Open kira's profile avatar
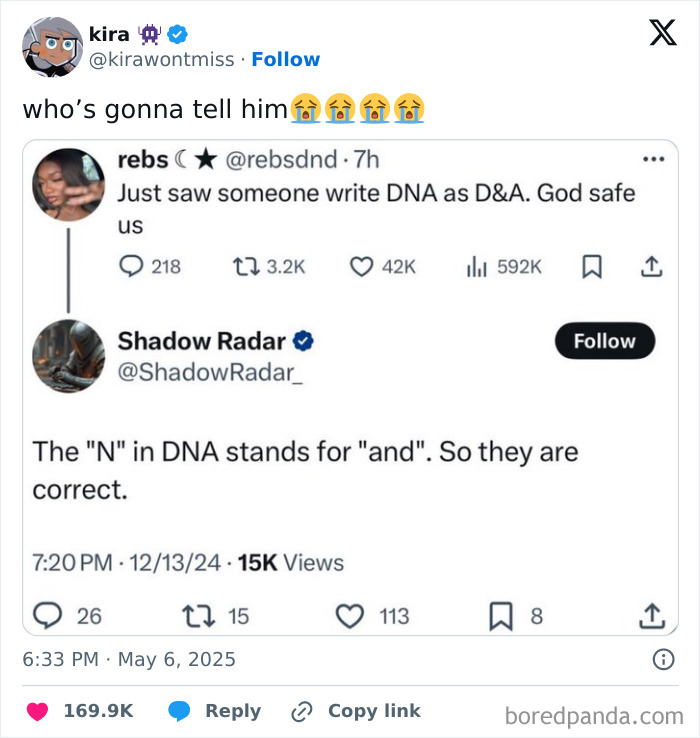Viewport: 700px width, 738px height. point(52,47)
